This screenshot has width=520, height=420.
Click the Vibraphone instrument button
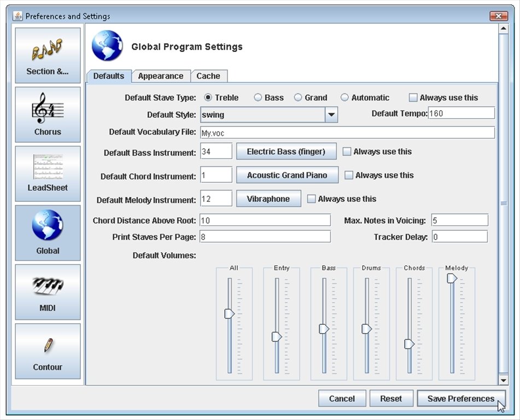pos(268,199)
